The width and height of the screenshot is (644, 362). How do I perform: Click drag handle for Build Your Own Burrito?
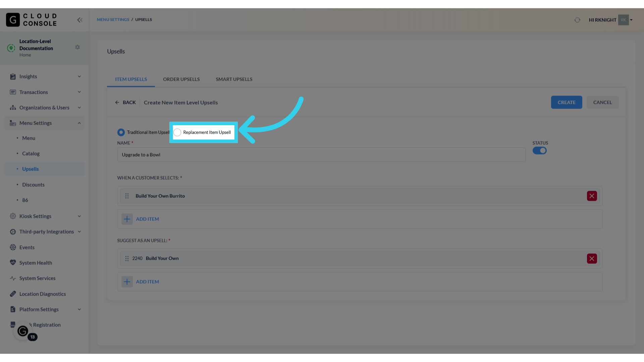coord(127,196)
